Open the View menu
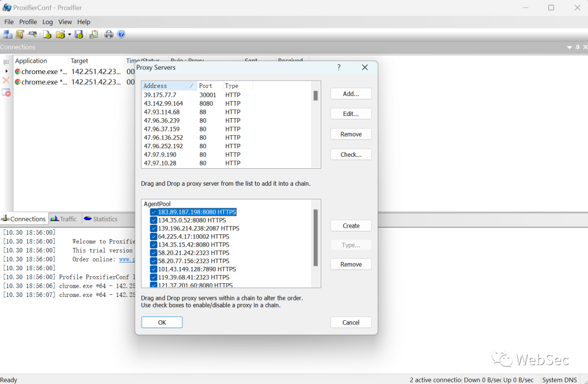This screenshot has height=384, width=588. 65,22
